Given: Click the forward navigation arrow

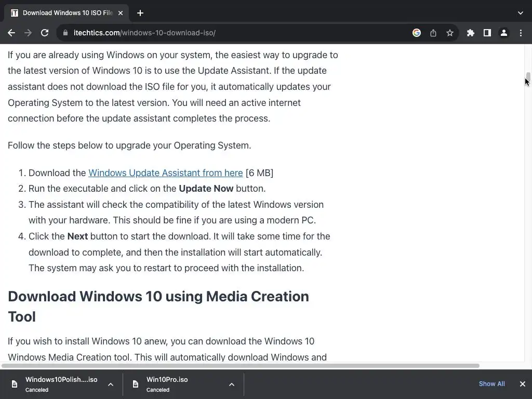Looking at the screenshot, I should coord(28,33).
